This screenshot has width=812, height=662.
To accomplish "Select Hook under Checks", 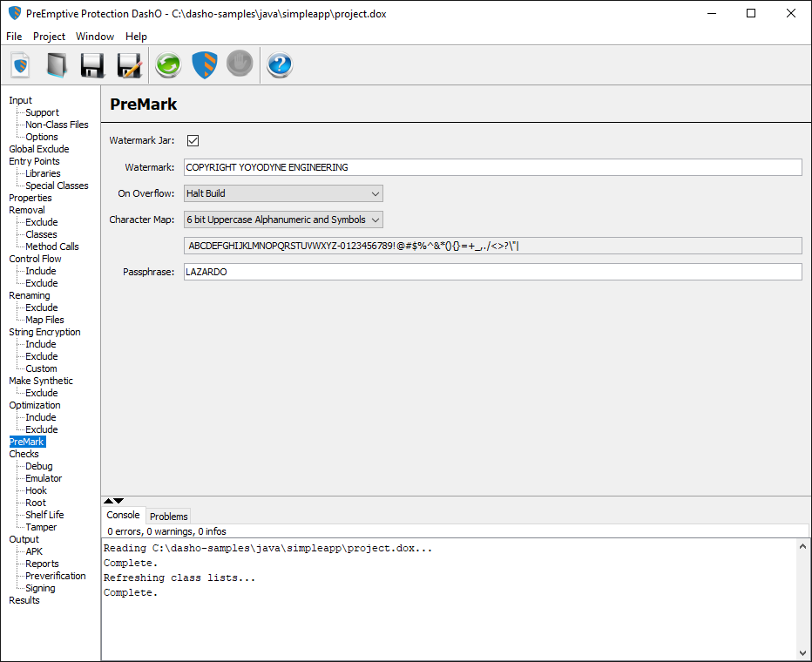I will coord(37,490).
